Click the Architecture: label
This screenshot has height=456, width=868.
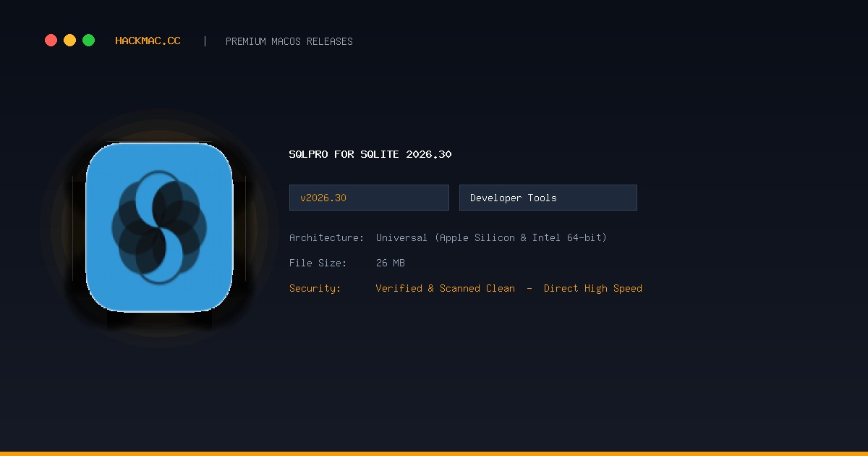coord(326,237)
